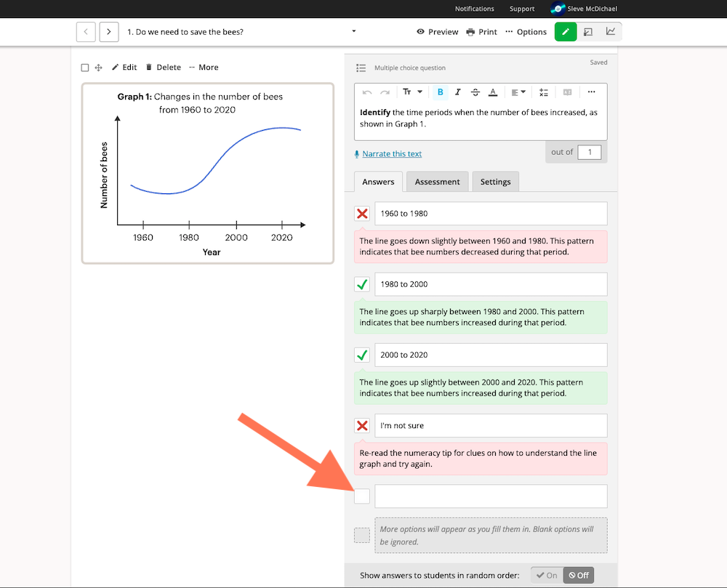Go to the next lesson page arrow
727x588 pixels.
[x=109, y=32]
